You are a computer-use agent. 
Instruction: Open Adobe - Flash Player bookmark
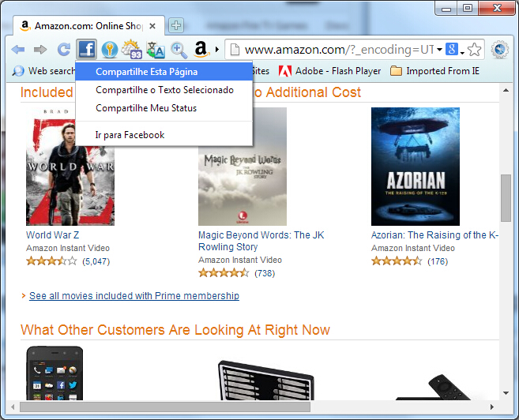pyautogui.click(x=329, y=71)
